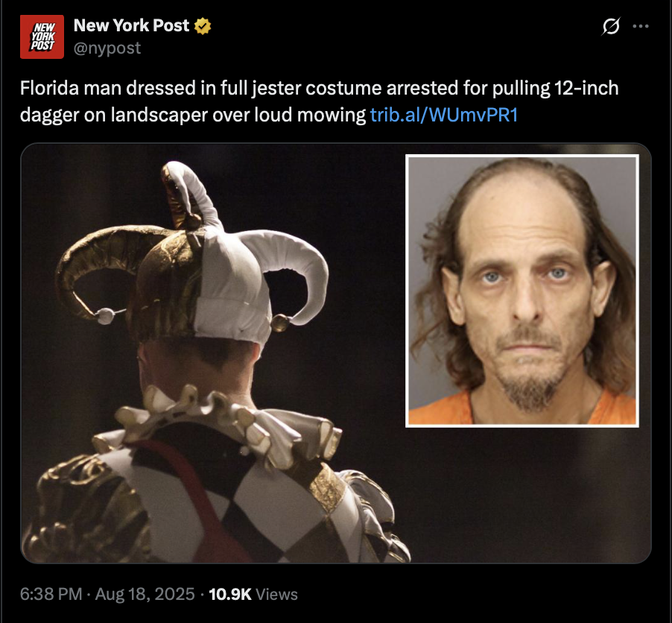Click the word 'landscaper' in the tweet
Viewport: 672px width, 623px height.
(x=159, y=115)
